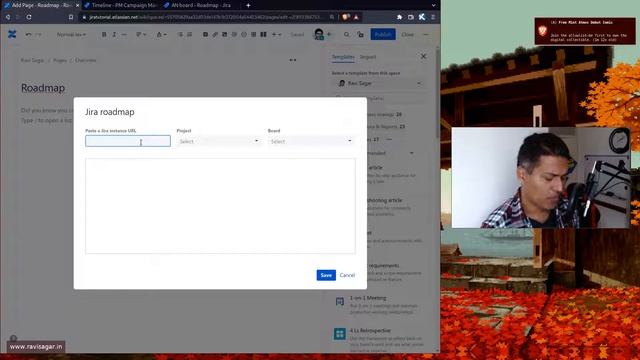The height and width of the screenshot is (360, 640).
Task: Click the browser address bar
Action: pyautogui.click(x=204, y=17)
